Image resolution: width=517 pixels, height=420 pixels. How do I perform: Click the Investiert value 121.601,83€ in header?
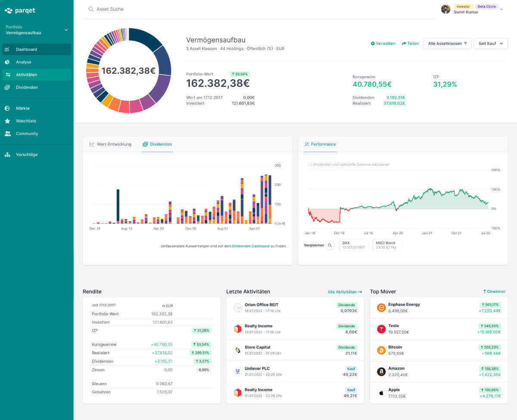243,103
